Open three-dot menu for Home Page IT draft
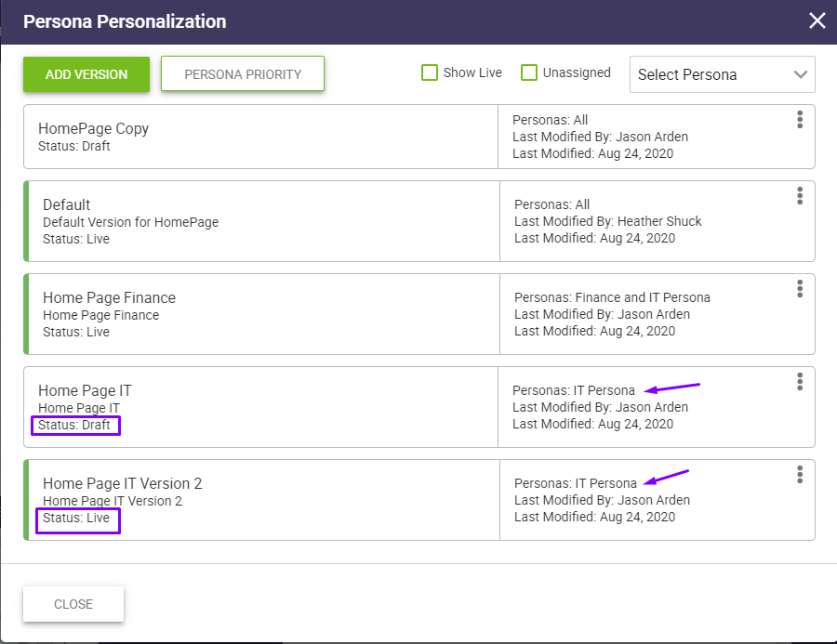This screenshot has width=837, height=644. click(800, 382)
